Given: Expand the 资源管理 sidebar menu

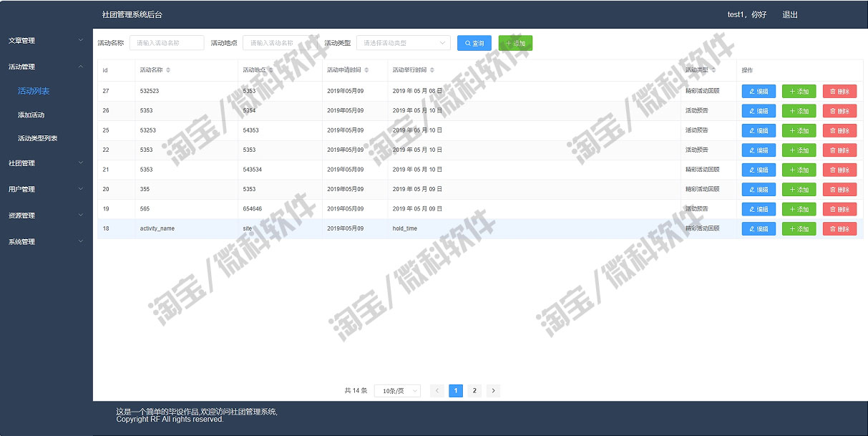Looking at the screenshot, I should [x=47, y=215].
